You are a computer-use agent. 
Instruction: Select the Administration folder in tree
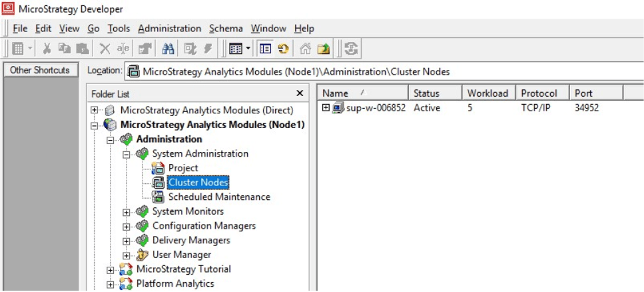169,139
